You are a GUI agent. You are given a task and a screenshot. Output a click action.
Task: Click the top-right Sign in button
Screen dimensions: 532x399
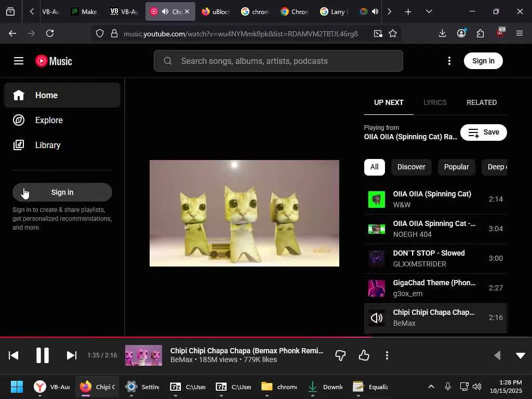[x=483, y=61]
